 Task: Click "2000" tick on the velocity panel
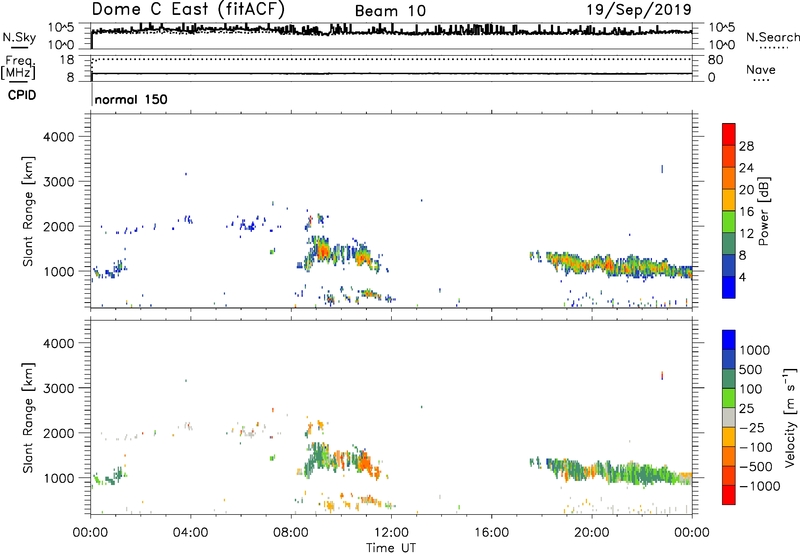59,433
